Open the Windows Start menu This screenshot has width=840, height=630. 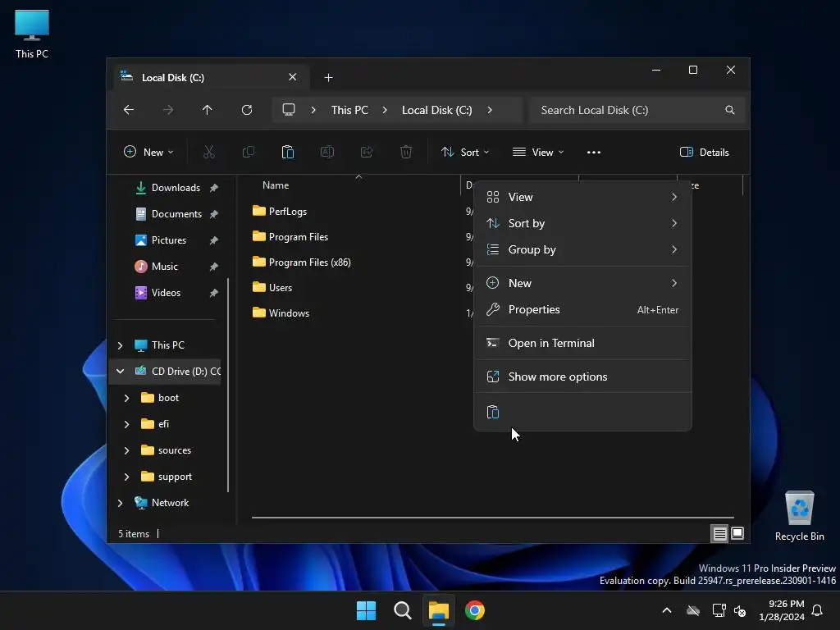[x=367, y=610]
